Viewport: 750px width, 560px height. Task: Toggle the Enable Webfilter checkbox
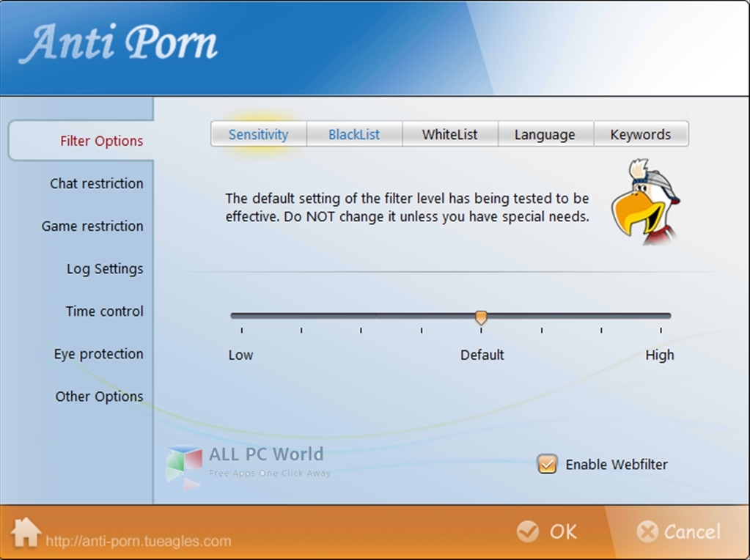pos(547,464)
